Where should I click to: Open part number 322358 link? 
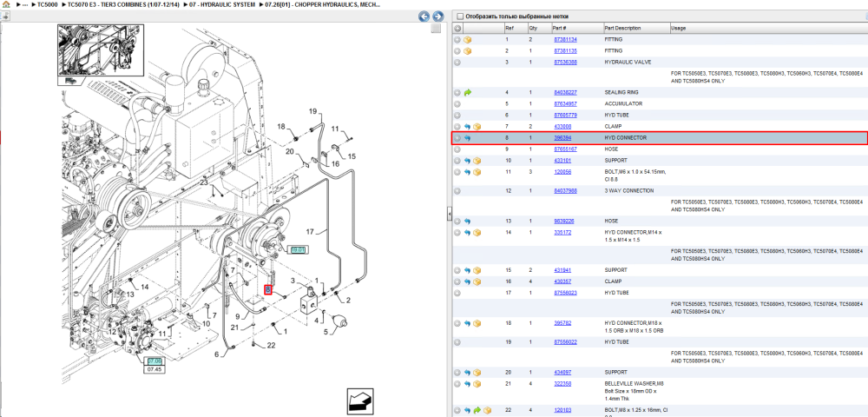563,384
